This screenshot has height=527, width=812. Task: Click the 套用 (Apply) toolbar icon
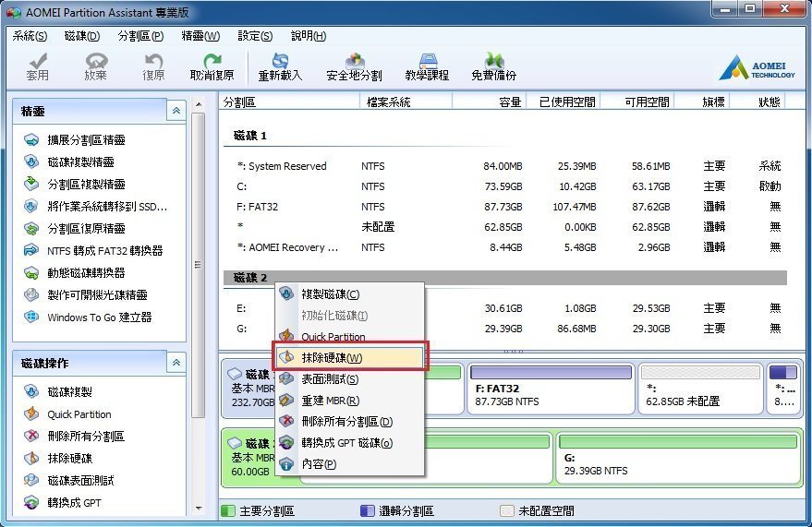click(37, 67)
